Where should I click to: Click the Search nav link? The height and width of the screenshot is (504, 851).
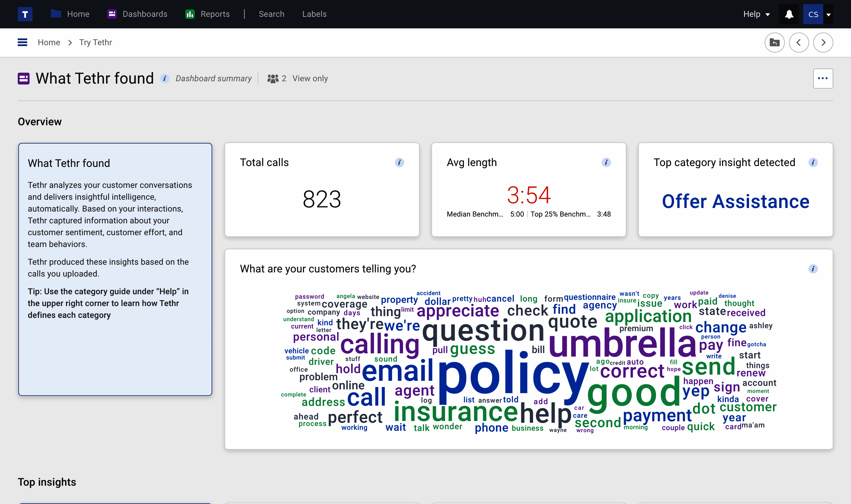(271, 14)
